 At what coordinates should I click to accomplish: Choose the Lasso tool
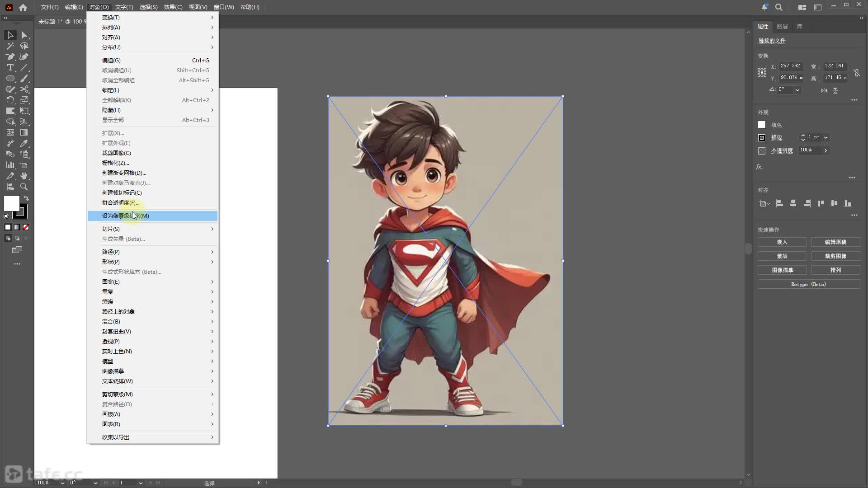(24, 46)
